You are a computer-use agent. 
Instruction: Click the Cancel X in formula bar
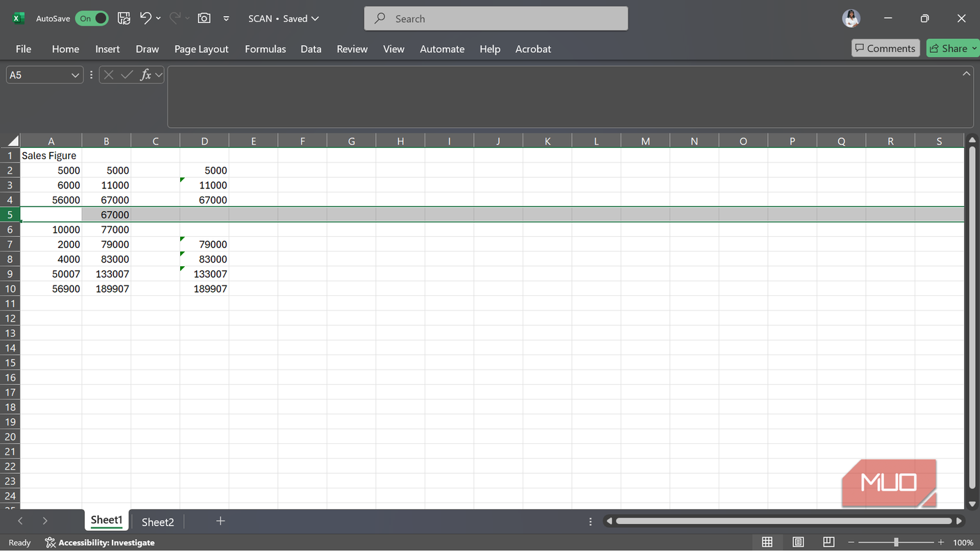(x=108, y=75)
